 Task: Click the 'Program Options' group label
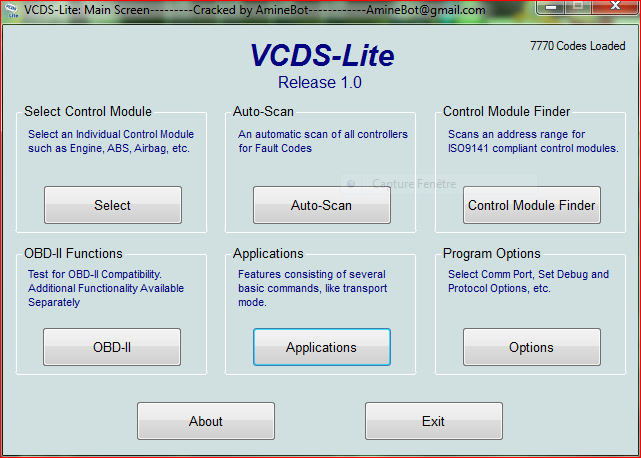(492, 254)
